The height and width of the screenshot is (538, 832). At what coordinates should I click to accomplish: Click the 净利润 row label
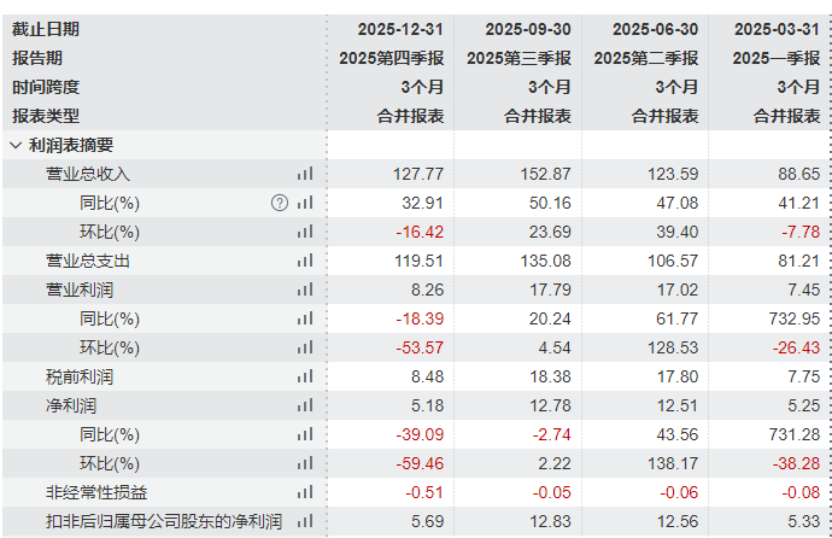[71, 406]
